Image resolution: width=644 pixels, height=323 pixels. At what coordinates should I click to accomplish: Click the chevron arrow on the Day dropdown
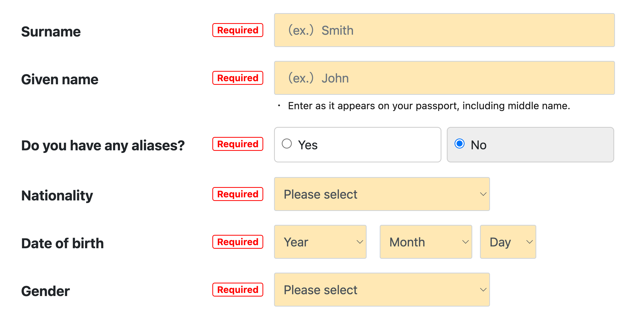tap(529, 242)
